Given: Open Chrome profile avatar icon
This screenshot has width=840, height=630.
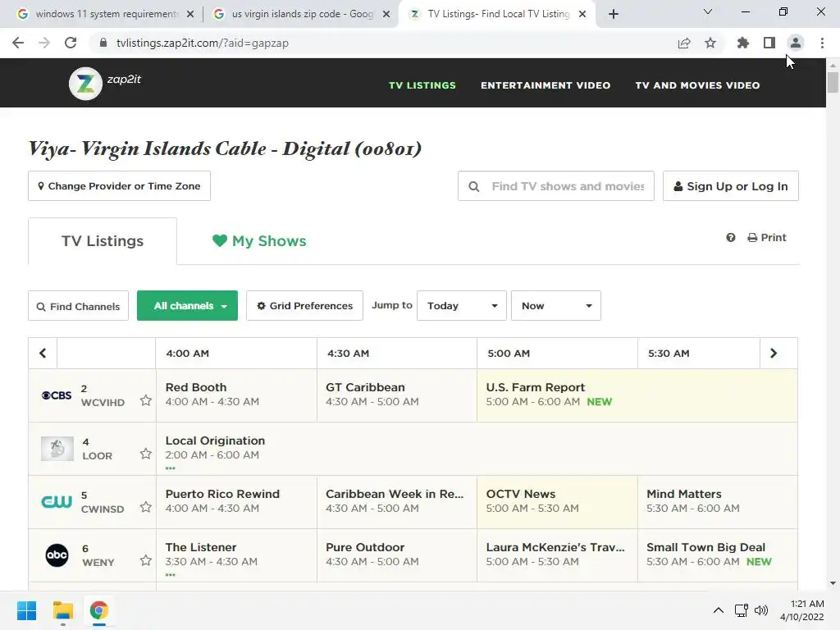Looking at the screenshot, I should coord(796,43).
